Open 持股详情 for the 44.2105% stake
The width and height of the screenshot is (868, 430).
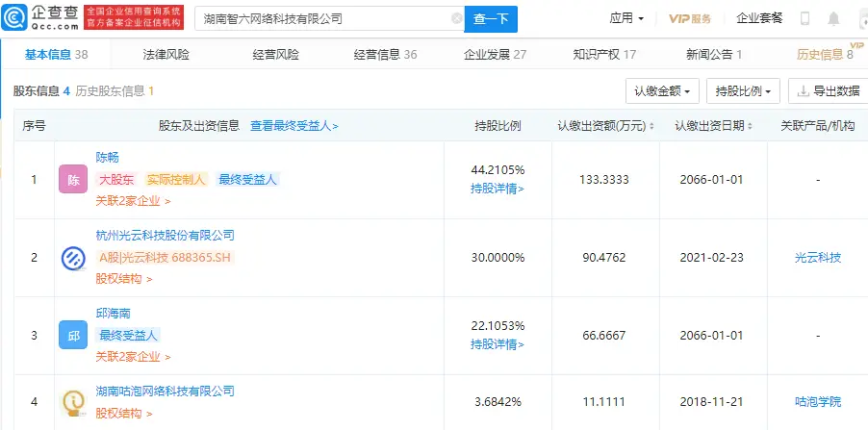(x=498, y=189)
